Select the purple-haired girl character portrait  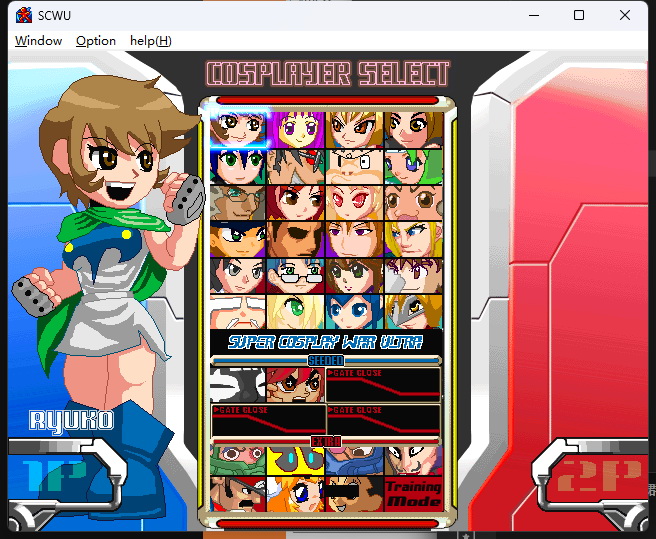pyautogui.click(x=296, y=129)
